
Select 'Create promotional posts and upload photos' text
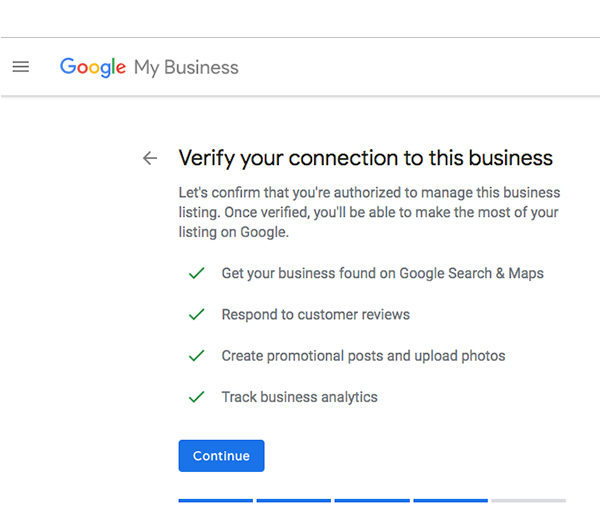[363, 356]
